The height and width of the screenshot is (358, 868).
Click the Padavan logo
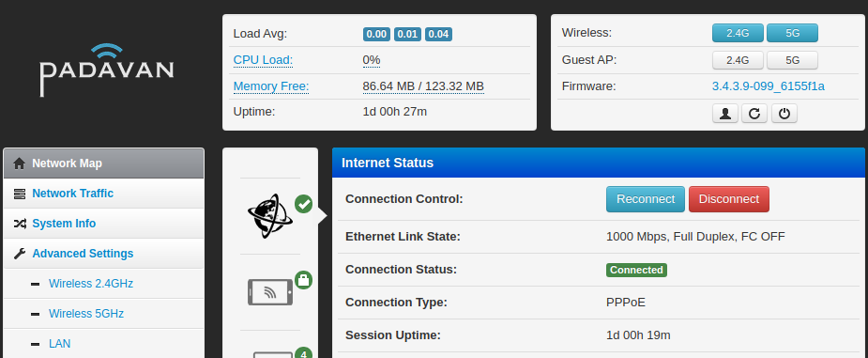point(106,70)
